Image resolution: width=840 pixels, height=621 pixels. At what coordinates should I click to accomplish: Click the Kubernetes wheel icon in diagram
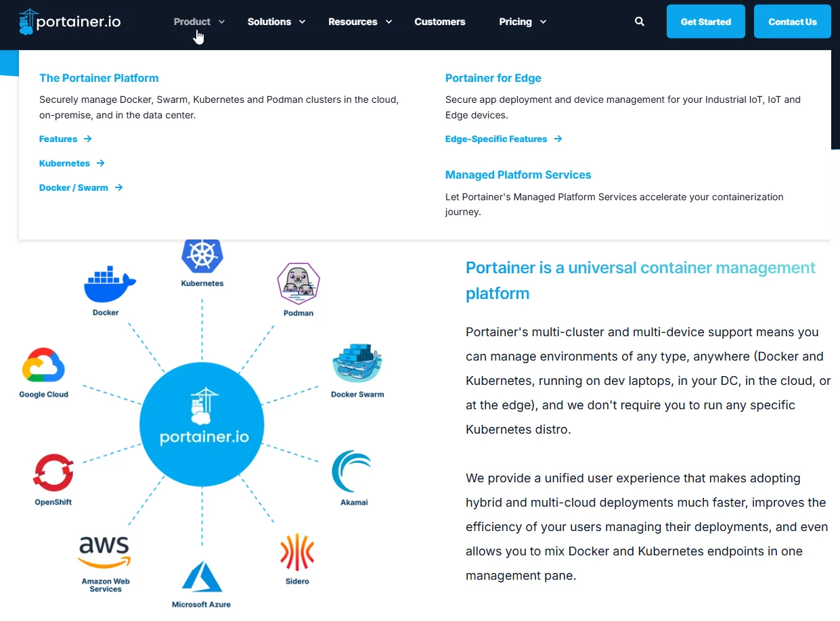tap(202, 256)
